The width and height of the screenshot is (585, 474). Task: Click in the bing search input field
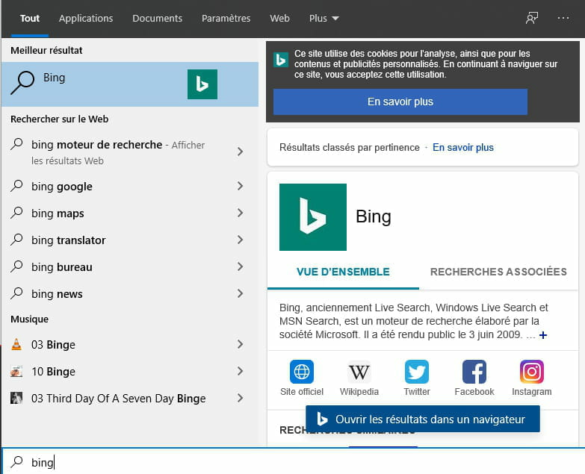pyautogui.click(x=293, y=462)
